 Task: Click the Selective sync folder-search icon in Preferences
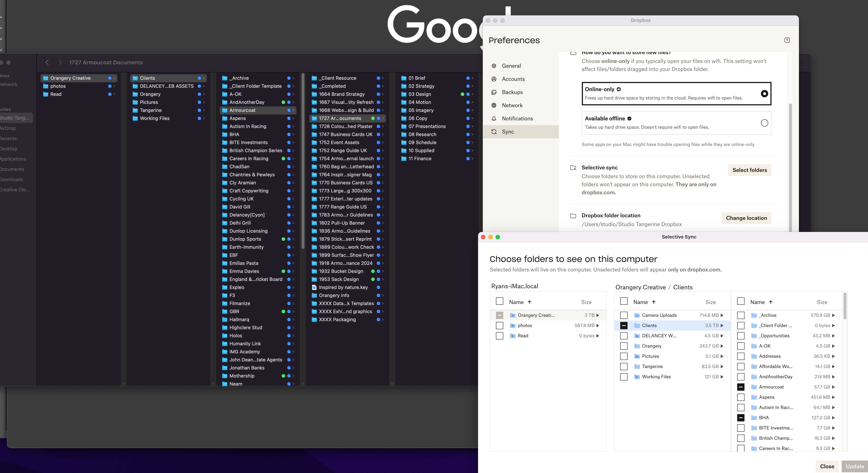pos(573,168)
